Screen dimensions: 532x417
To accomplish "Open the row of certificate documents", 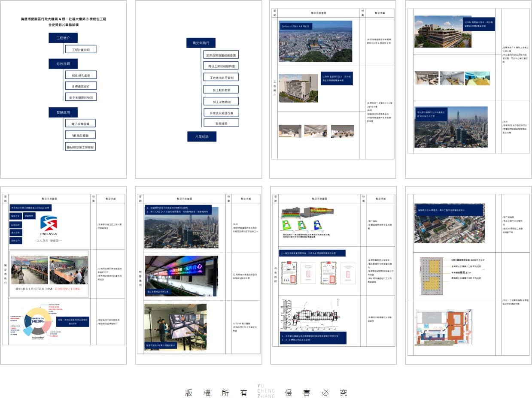I will click(319, 273).
